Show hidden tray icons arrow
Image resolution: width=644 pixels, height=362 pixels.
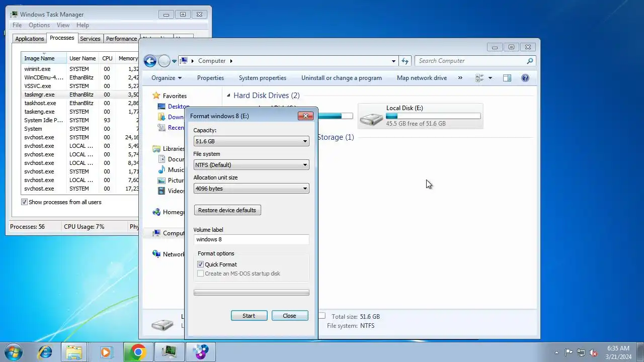556,352
